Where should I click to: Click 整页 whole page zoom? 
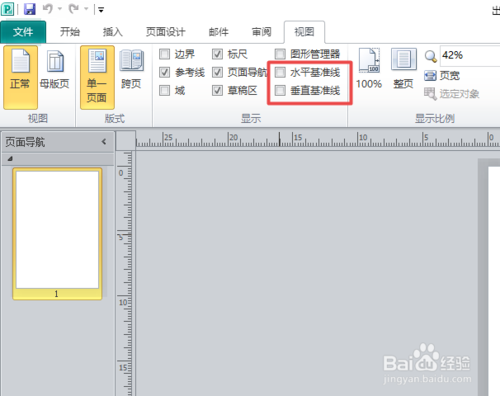point(403,69)
